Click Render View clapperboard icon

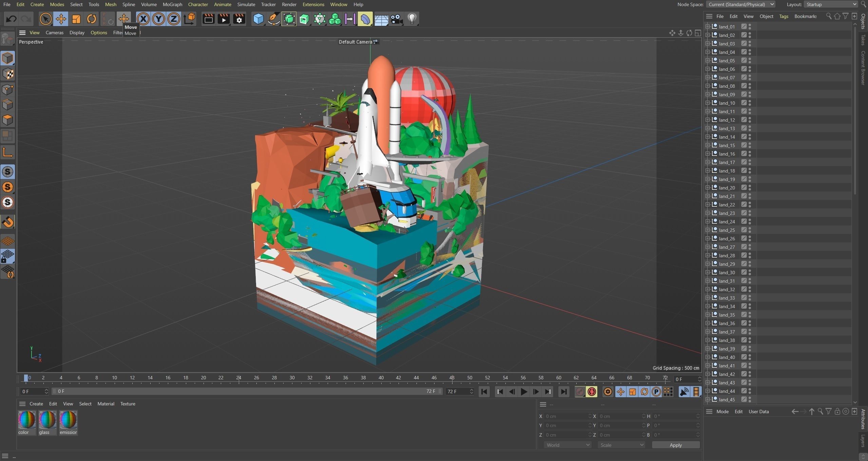coord(208,19)
